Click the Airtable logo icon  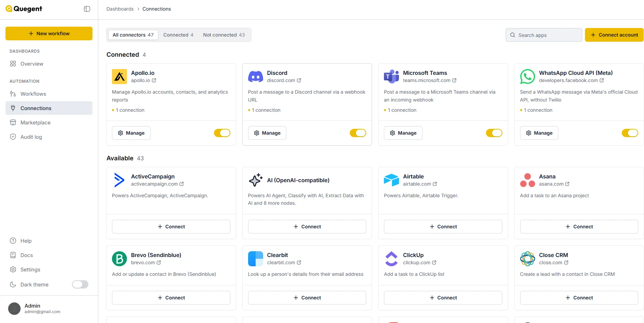coord(391,180)
